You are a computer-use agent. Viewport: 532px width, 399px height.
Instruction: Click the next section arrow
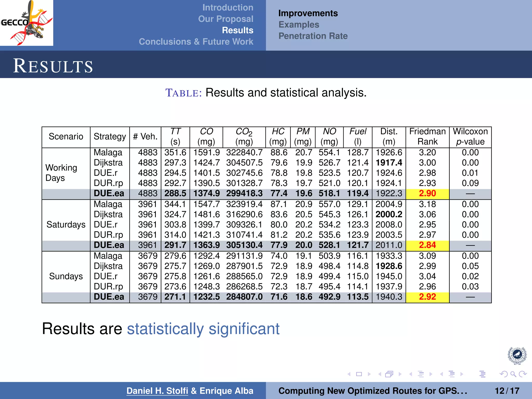tap(462, 374)
